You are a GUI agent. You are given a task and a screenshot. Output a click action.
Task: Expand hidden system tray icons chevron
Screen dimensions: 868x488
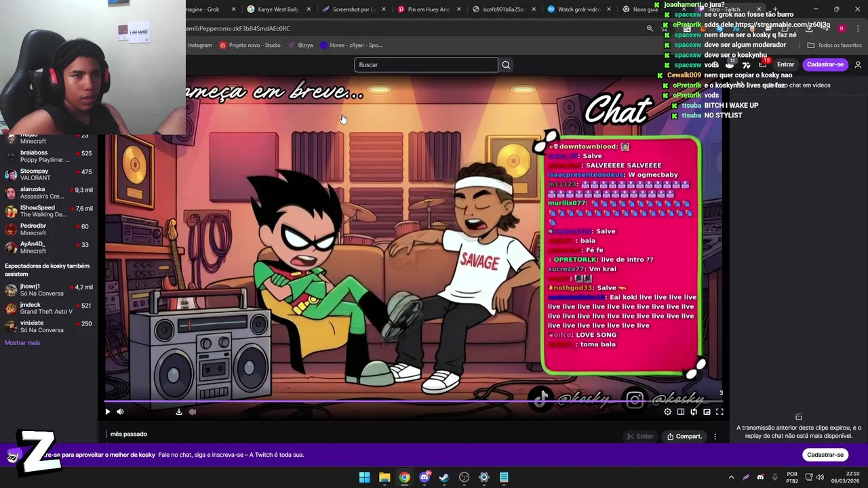click(x=731, y=477)
